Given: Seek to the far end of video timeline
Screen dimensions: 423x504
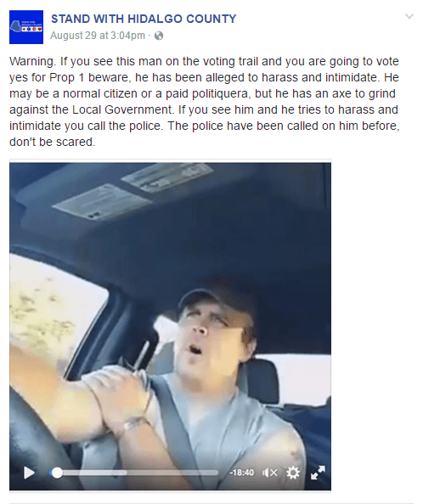Looking at the screenshot, I should pyautogui.click(x=217, y=473).
